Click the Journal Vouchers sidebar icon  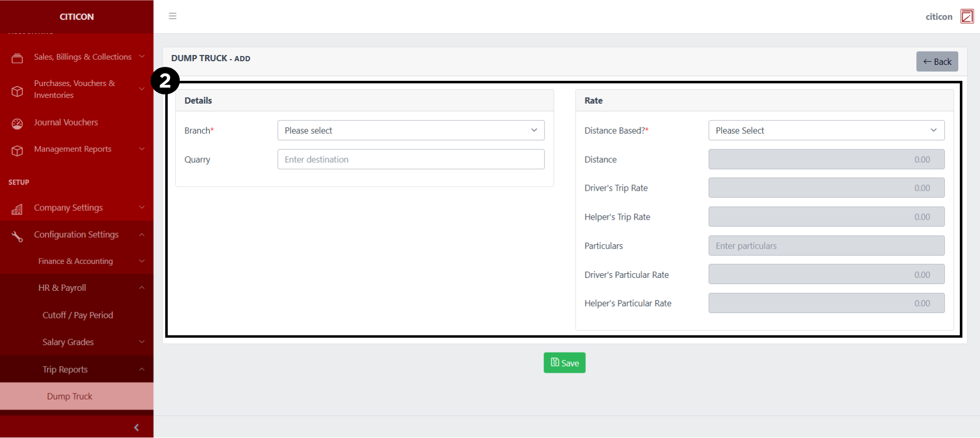17,123
